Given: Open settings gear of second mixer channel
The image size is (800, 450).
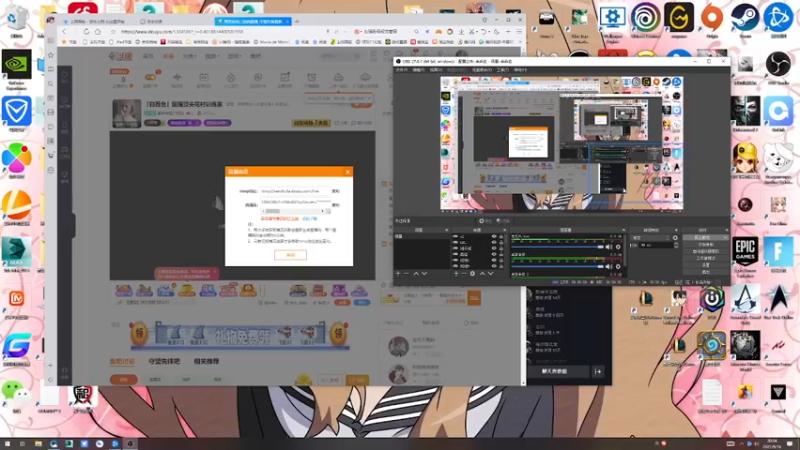Looking at the screenshot, I should 618,266.
